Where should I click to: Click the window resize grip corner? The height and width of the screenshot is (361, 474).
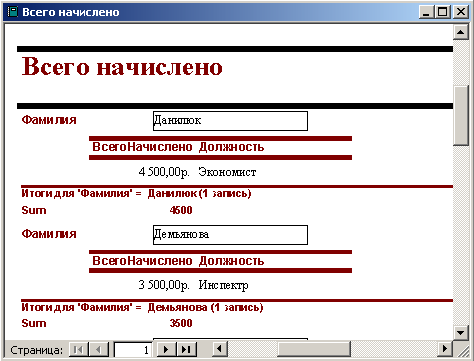pyautogui.click(x=463, y=351)
